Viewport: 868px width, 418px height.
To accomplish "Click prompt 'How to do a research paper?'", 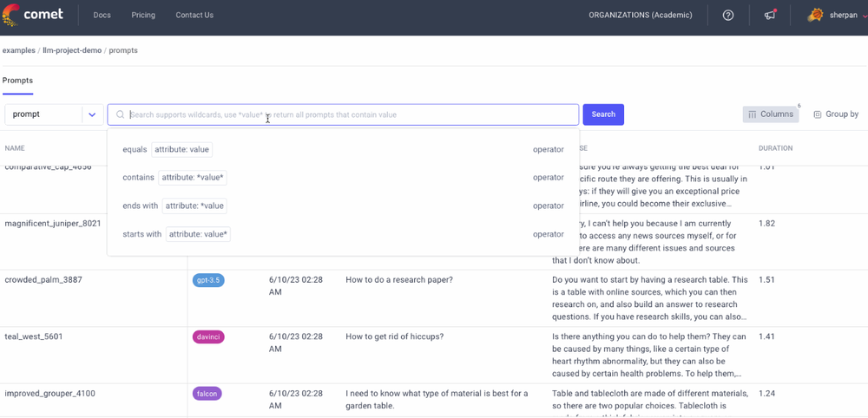I will [x=399, y=280].
